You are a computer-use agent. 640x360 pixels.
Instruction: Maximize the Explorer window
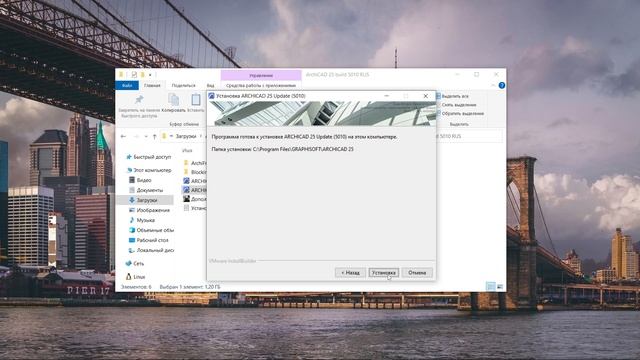[476, 75]
